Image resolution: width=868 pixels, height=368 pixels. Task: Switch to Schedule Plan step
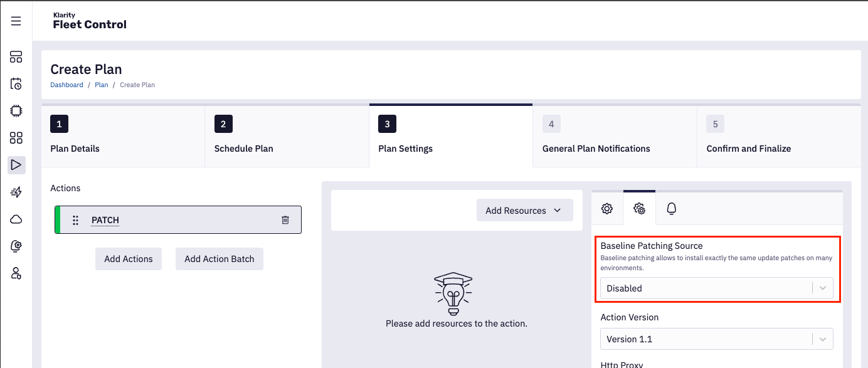point(287,136)
